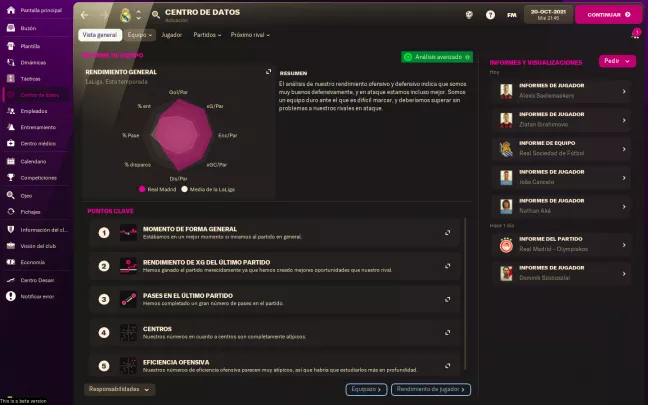This screenshot has width=648, height=405.
Task: Expand Eficiencia ofensiva key point
Action: click(447, 365)
